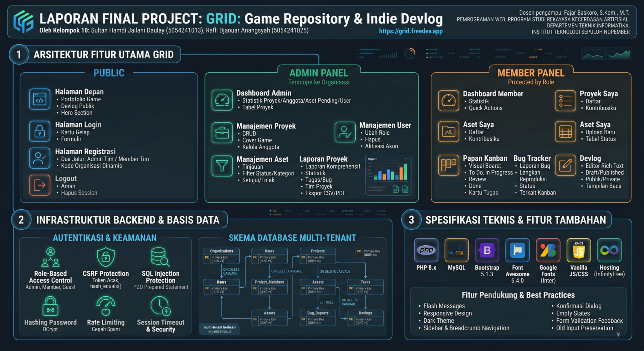Image resolution: width=644 pixels, height=351 pixels.
Task: Click the Aset Saya table grid icon
Action: tap(565, 131)
